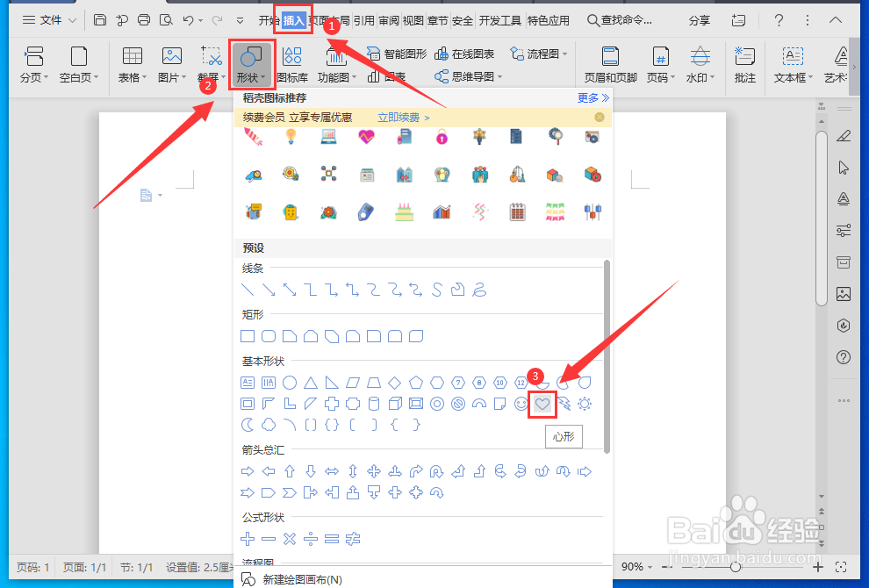Open the 图标库 icon library
869x588 pixels.
[292, 65]
